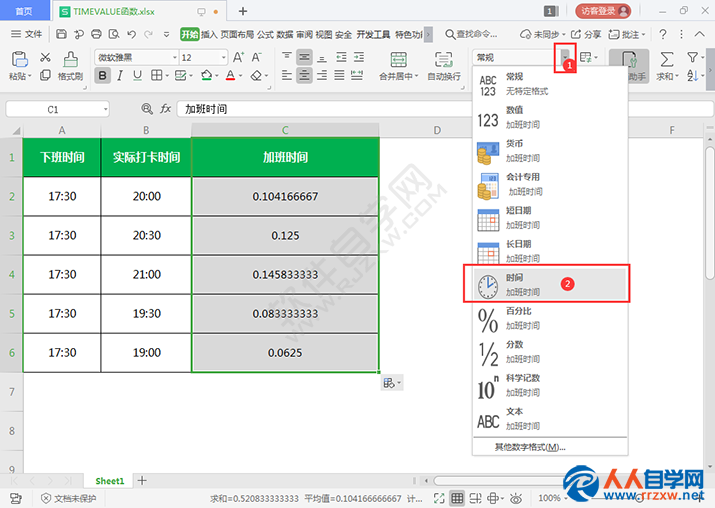Click the Help question mark icon
The height and width of the screenshot is (508, 715).
tap(663, 34)
